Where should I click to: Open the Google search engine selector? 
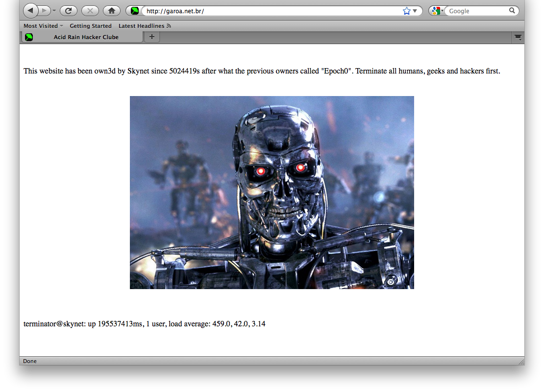[x=437, y=11]
